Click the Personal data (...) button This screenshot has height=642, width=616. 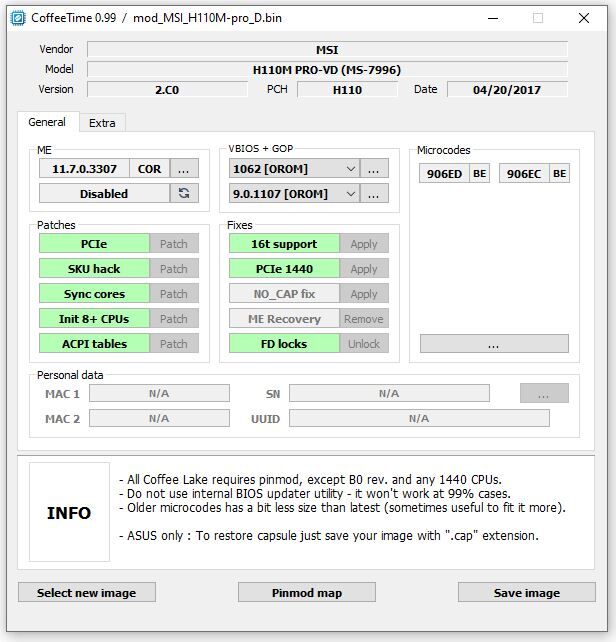pyautogui.click(x=544, y=393)
